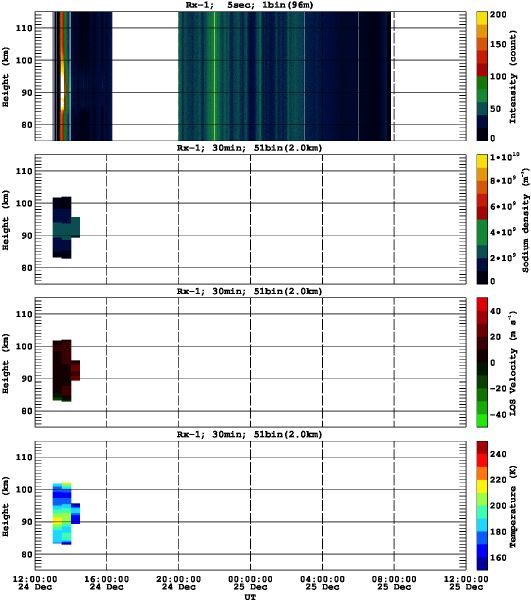Click the red 100 level on Intensity colorbar

(482, 70)
